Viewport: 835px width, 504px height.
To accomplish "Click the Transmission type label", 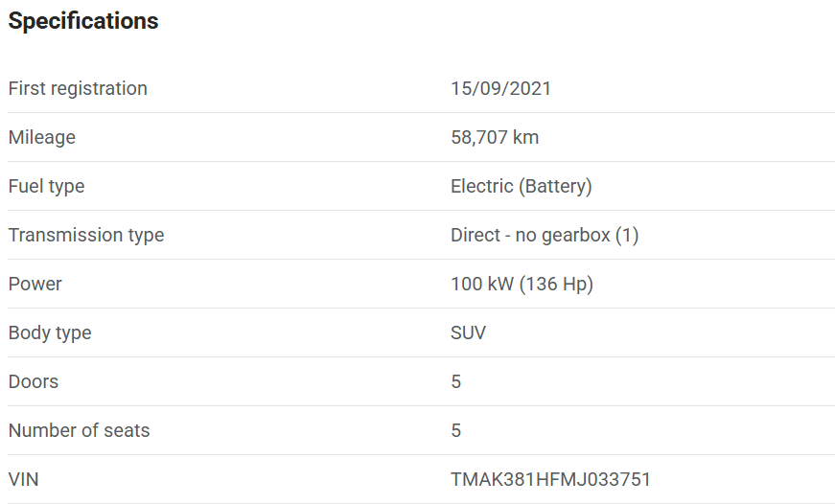I will [86, 235].
